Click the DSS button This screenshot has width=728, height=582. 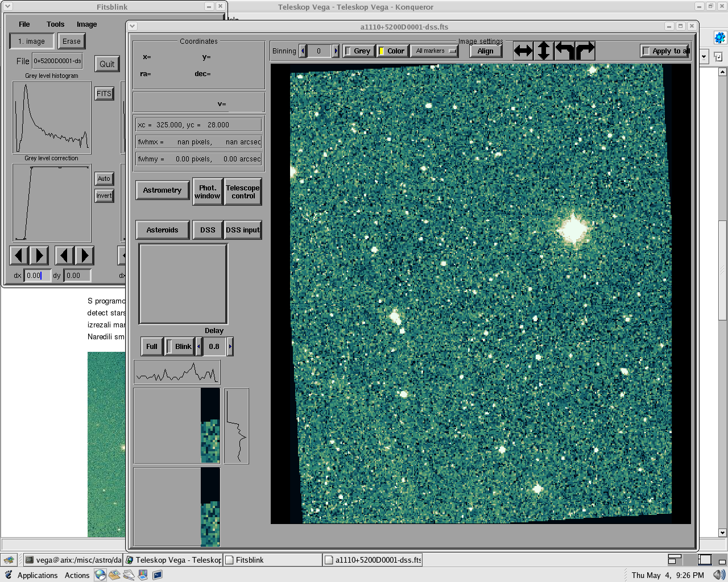click(x=208, y=230)
